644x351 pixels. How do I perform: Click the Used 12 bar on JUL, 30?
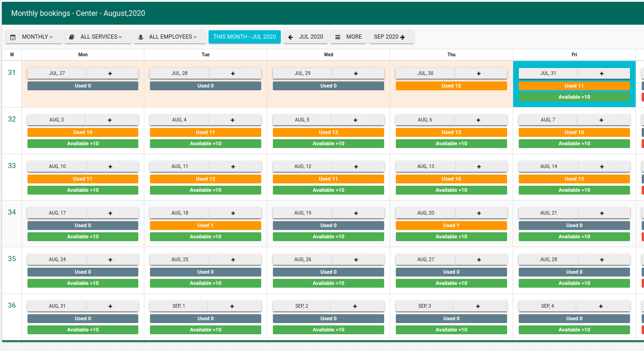point(451,86)
